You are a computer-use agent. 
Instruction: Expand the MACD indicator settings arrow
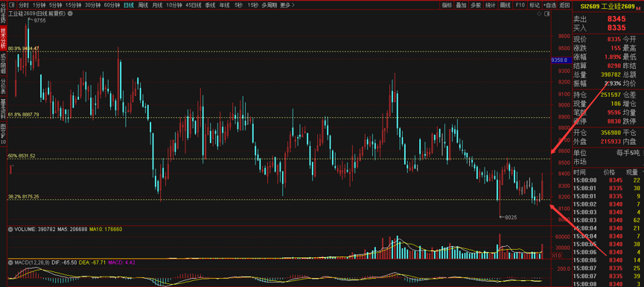(10, 262)
